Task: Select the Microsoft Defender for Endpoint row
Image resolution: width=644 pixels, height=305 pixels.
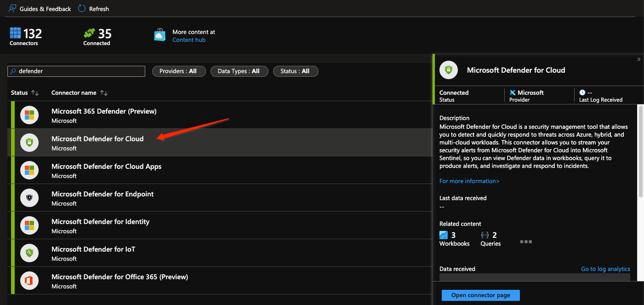Action: tap(220, 198)
